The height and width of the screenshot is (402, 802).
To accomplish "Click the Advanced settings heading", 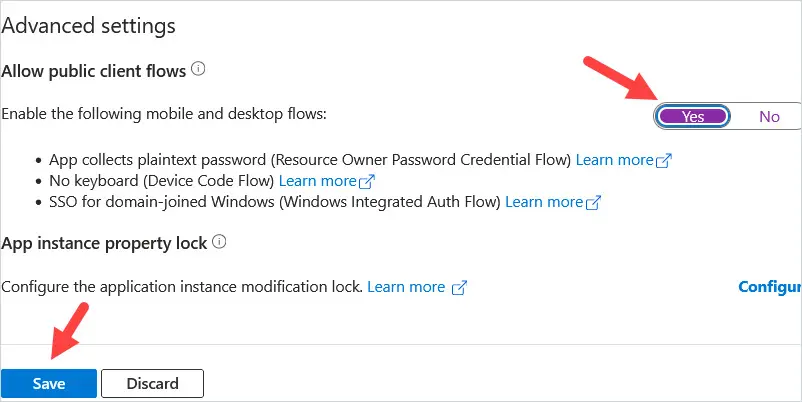I will (88, 26).
